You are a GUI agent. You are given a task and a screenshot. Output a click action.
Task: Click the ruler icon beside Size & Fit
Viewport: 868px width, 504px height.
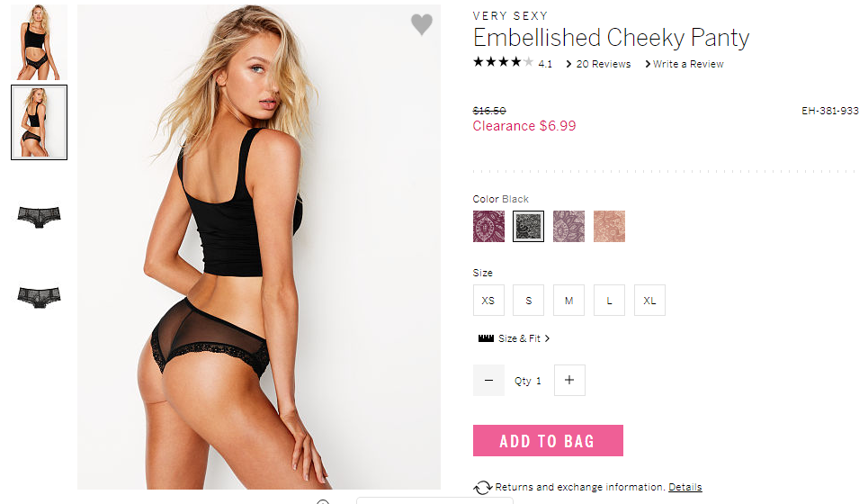486,338
